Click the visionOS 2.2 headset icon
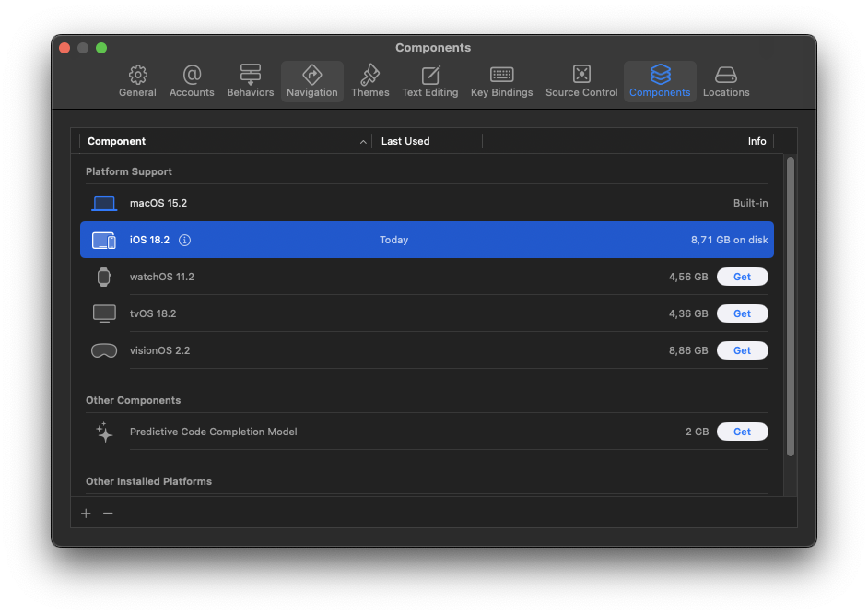The width and height of the screenshot is (868, 615). pyautogui.click(x=104, y=350)
